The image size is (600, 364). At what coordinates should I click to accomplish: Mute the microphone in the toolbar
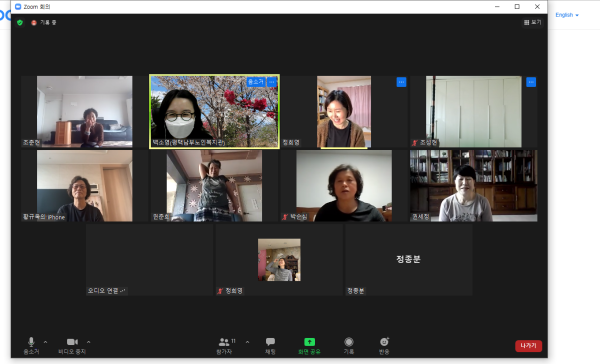tap(31, 342)
